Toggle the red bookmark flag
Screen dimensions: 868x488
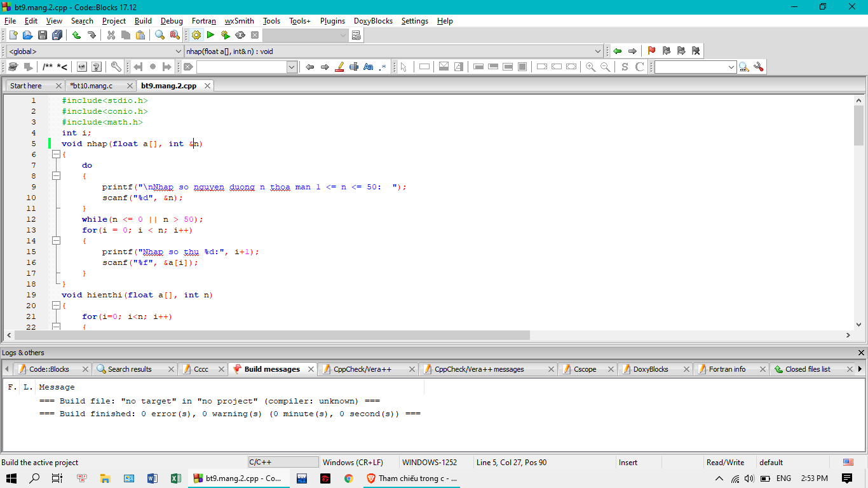(x=651, y=51)
